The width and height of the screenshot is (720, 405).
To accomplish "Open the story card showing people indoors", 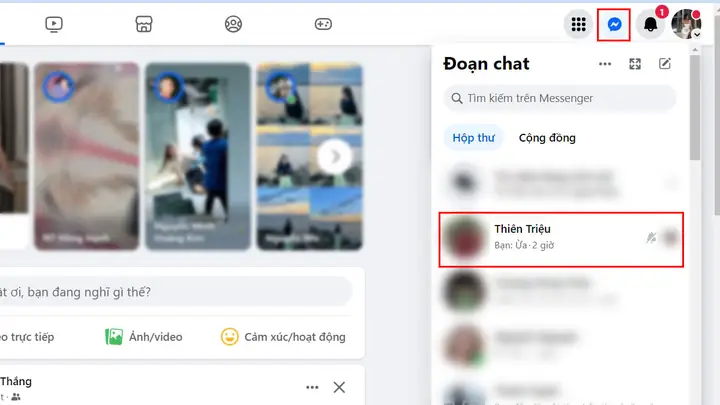I will [x=198, y=157].
